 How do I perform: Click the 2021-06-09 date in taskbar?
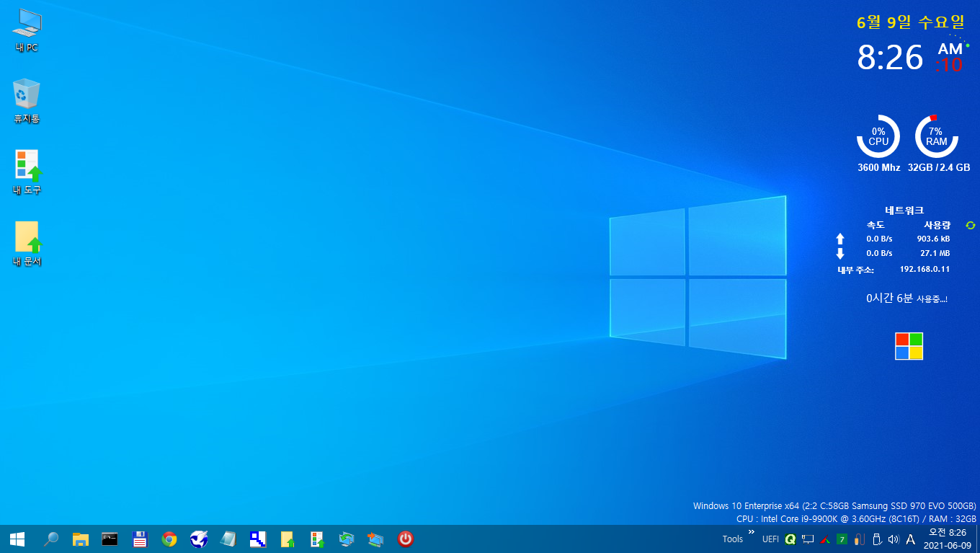[x=948, y=545]
